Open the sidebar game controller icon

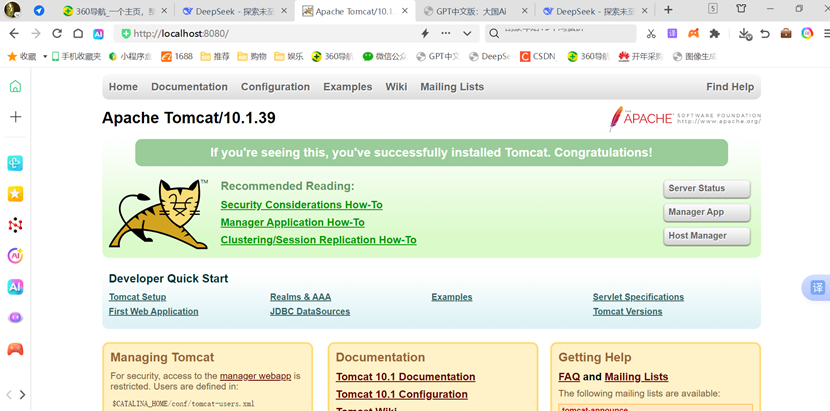(15, 349)
